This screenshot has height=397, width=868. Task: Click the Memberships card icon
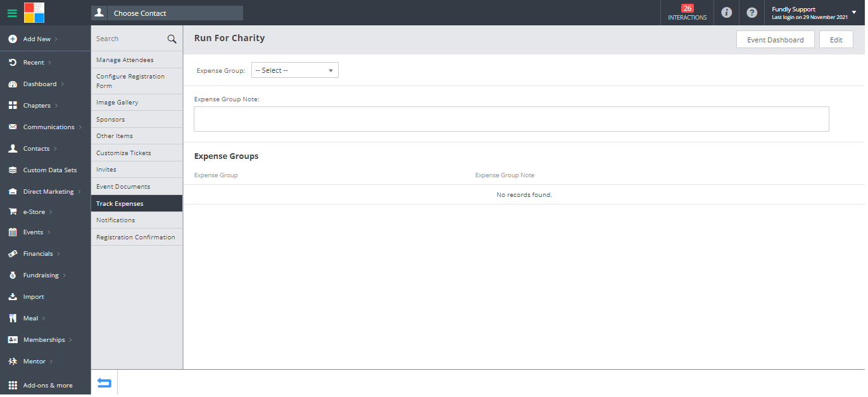[13, 340]
